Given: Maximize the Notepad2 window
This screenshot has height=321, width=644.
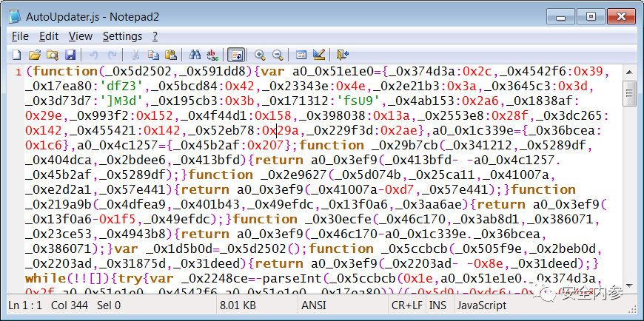Looking at the screenshot, I should (590, 16).
